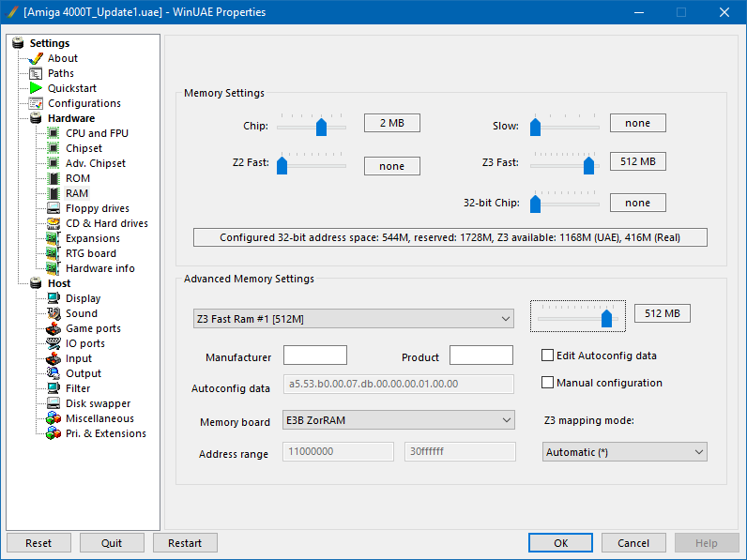Click the RTG board icon
The width and height of the screenshot is (747, 560).
point(53,253)
